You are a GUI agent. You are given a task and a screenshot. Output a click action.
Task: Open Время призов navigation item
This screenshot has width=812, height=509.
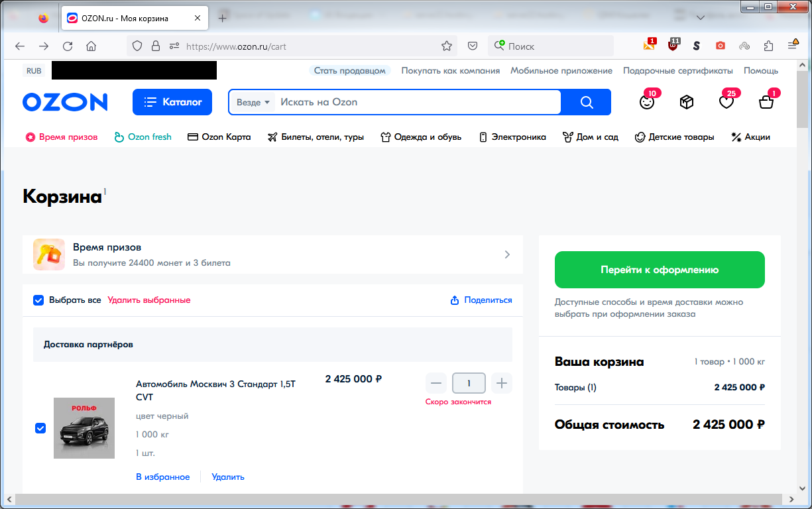pyautogui.click(x=62, y=137)
